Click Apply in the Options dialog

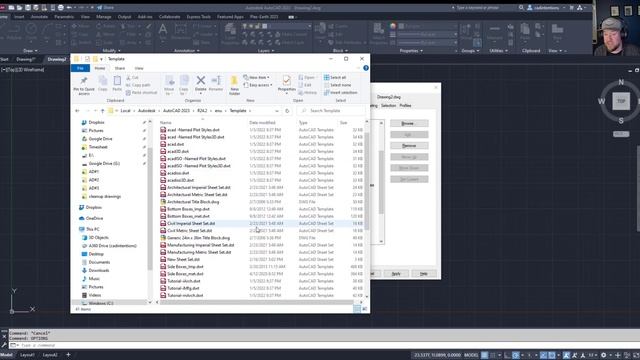[x=396, y=274]
